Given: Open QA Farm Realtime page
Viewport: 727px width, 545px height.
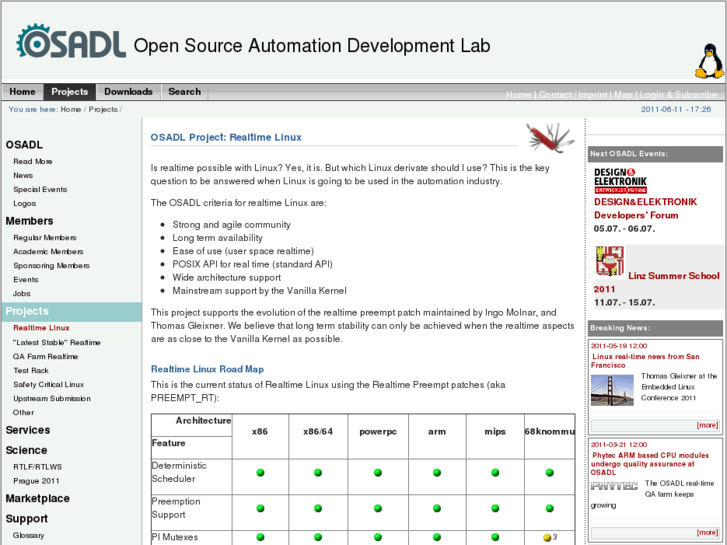Looking at the screenshot, I should click(x=45, y=356).
